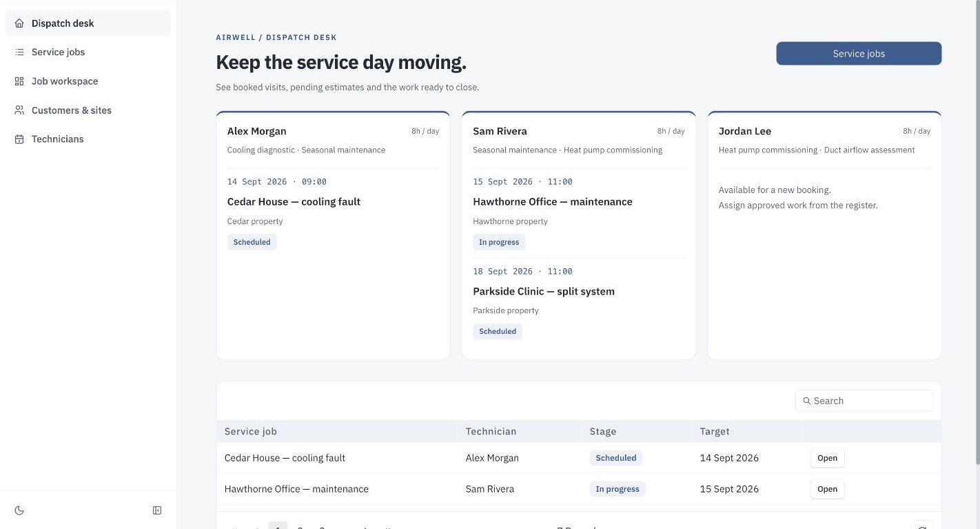Image resolution: width=980 pixels, height=529 pixels.
Task: Click Scheduled stage in Cedar House row
Action: [616, 458]
